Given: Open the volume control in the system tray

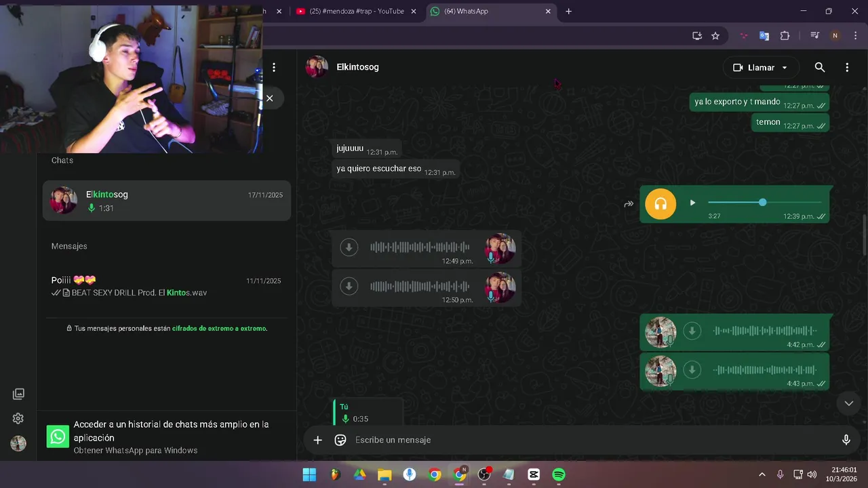Looking at the screenshot, I should coord(812,474).
